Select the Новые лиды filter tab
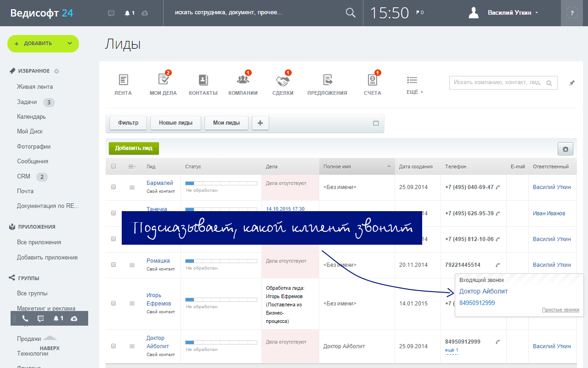The height and width of the screenshot is (368, 588). point(175,123)
